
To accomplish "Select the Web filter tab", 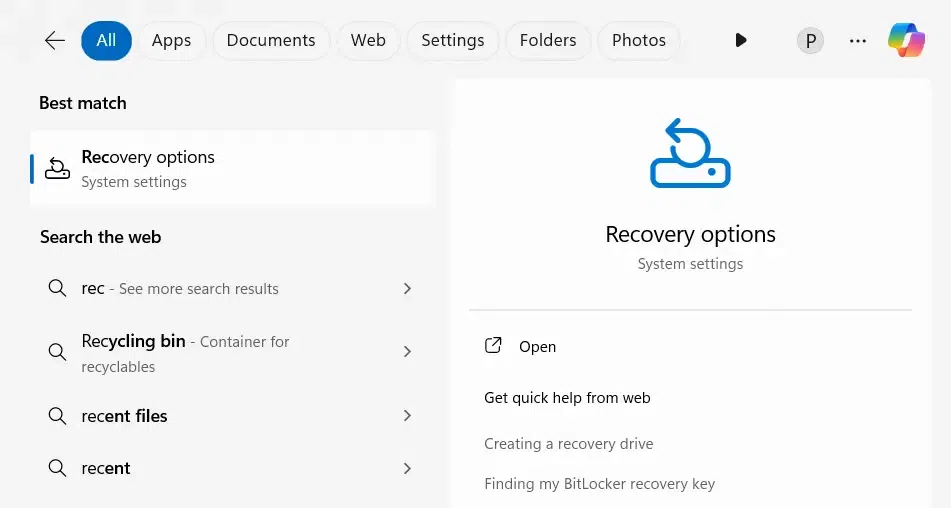I will [x=368, y=41].
